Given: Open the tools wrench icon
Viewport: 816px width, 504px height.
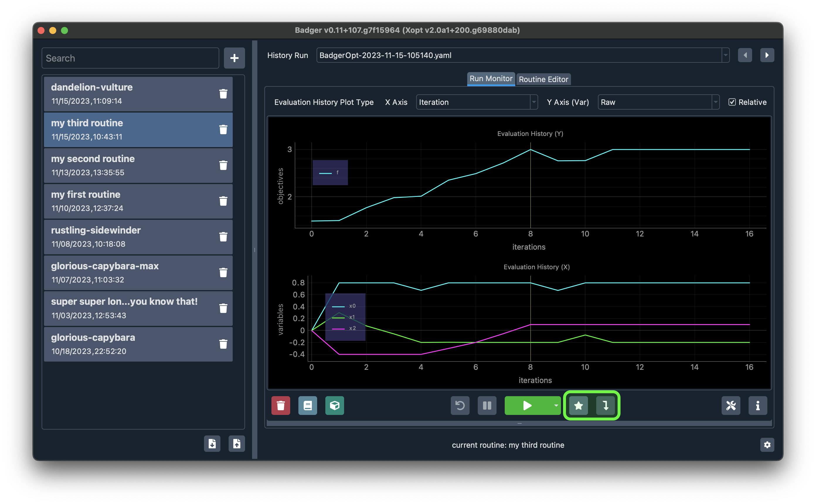Looking at the screenshot, I should pyautogui.click(x=731, y=405).
